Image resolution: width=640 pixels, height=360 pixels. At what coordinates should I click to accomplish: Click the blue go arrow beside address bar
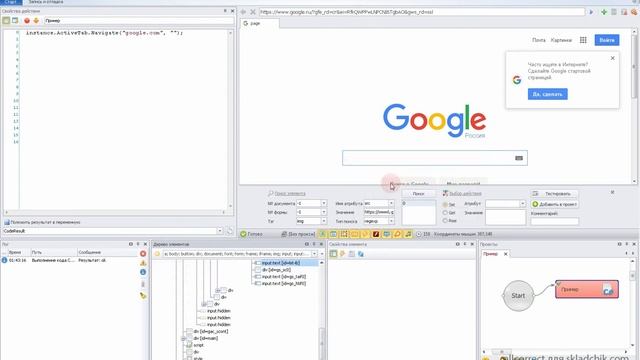click(591, 12)
